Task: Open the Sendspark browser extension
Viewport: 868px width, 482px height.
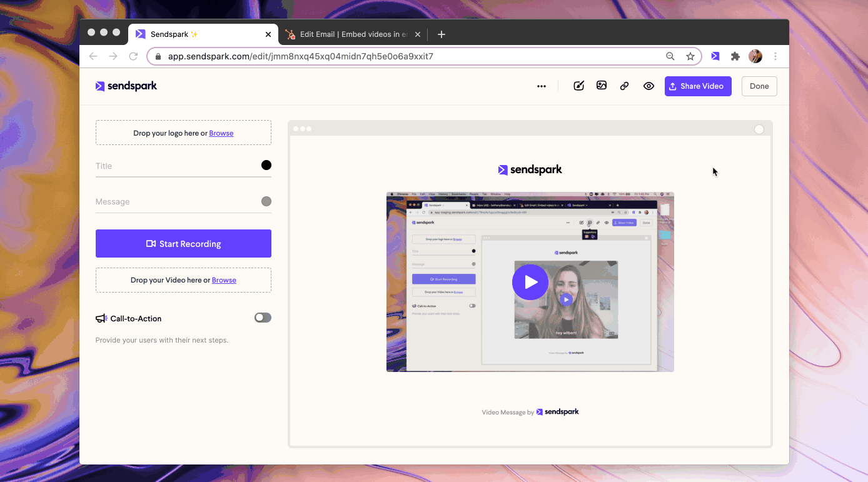Action: click(715, 56)
